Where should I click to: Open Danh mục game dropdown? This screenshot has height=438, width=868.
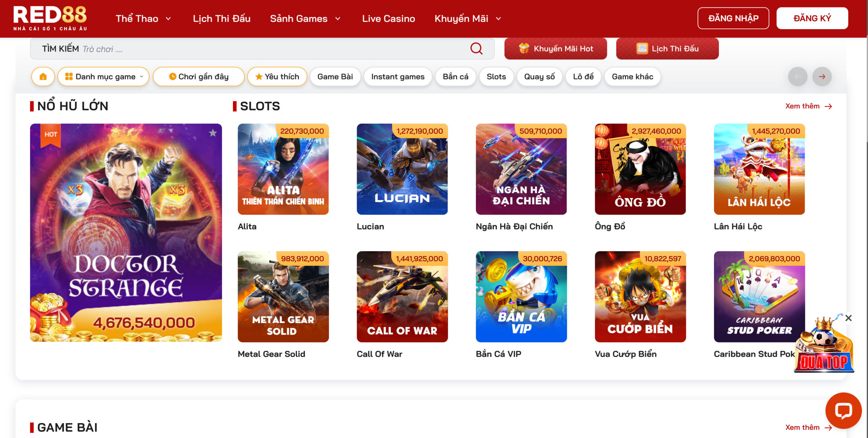(x=103, y=77)
